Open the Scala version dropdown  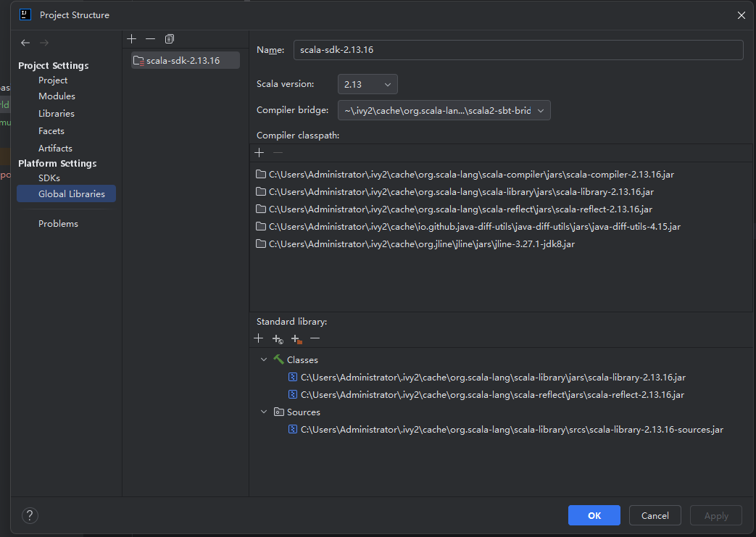tap(367, 84)
